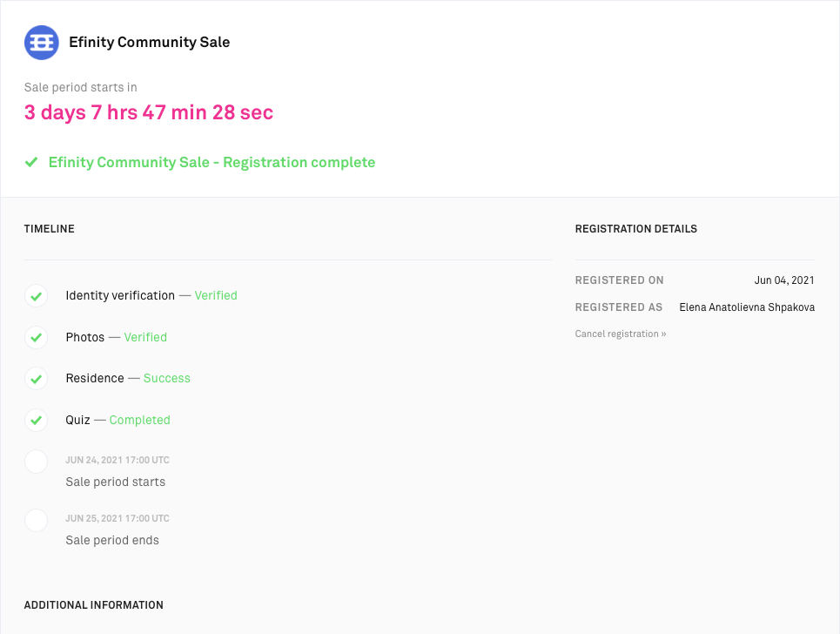Click the Jun 24, 2021 17:00 UTC date
The width and height of the screenshot is (840, 634).
click(118, 460)
